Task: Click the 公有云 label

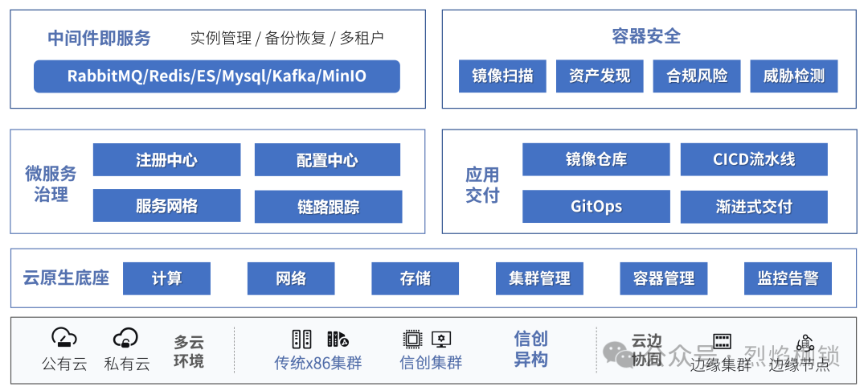Action: click(65, 364)
